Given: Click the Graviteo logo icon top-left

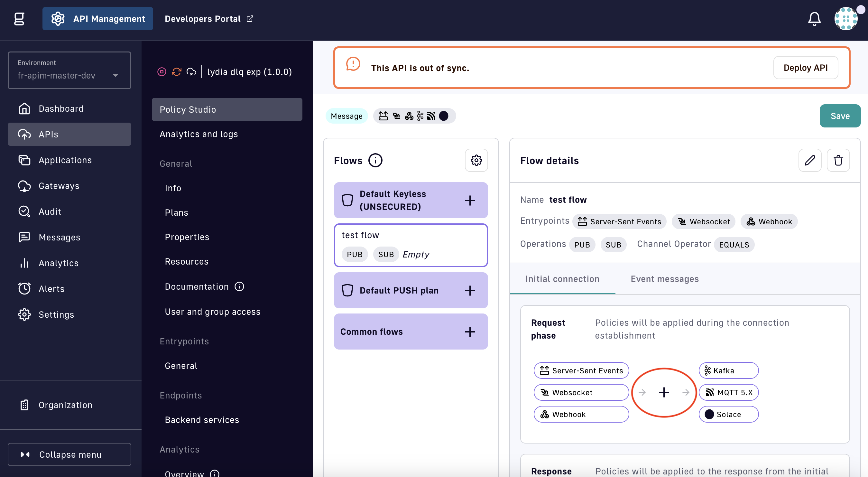Looking at the screenshot, I should pyautogui.click(x=19, y=19).
